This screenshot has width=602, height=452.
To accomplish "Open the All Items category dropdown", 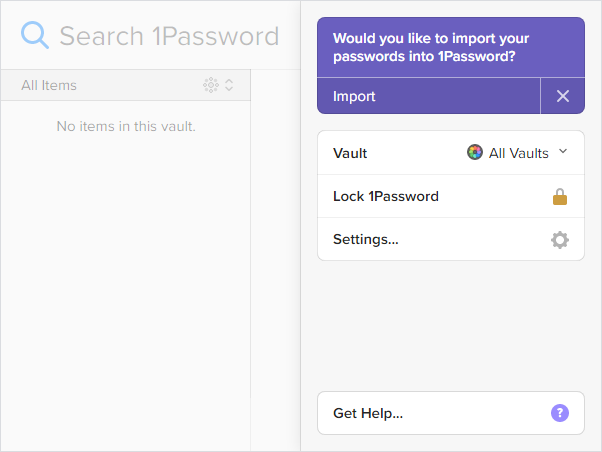I will (x=126, y=85).
